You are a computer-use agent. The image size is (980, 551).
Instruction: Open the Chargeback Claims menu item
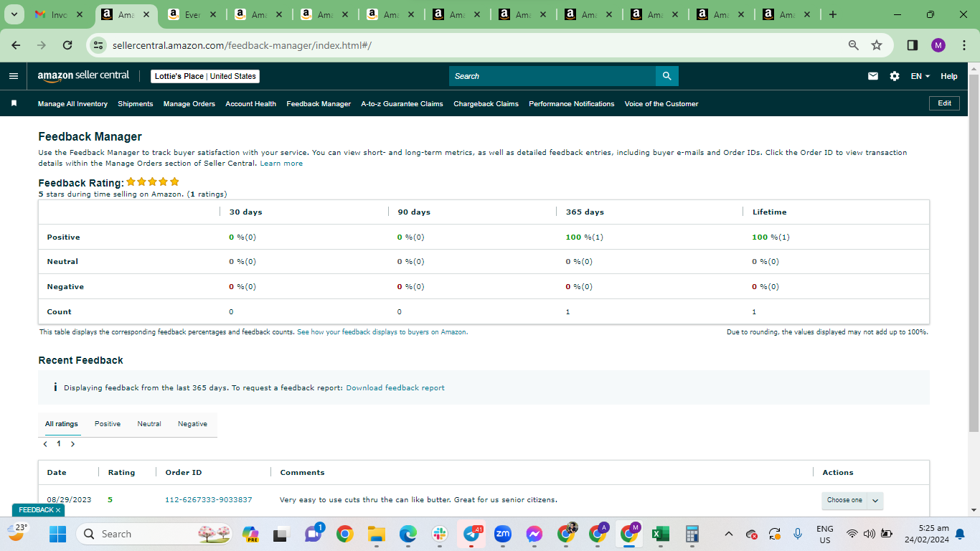point(486,104)
